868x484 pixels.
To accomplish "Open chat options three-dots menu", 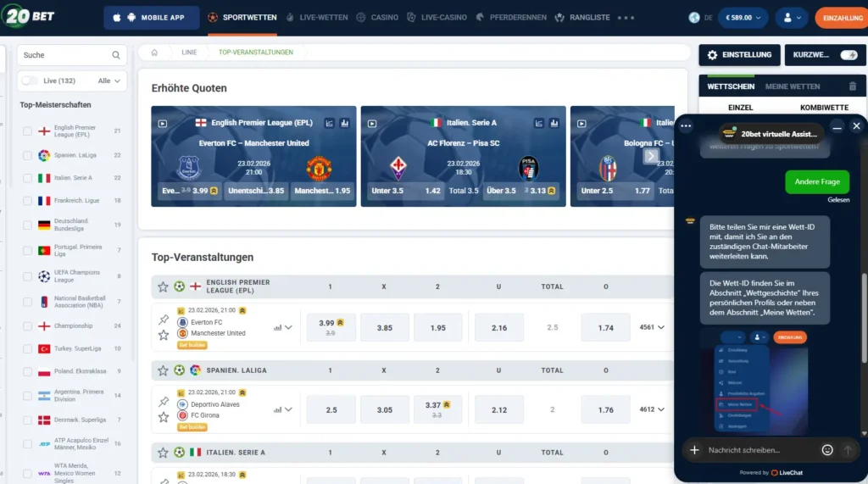I will click(x=686, y=126).
